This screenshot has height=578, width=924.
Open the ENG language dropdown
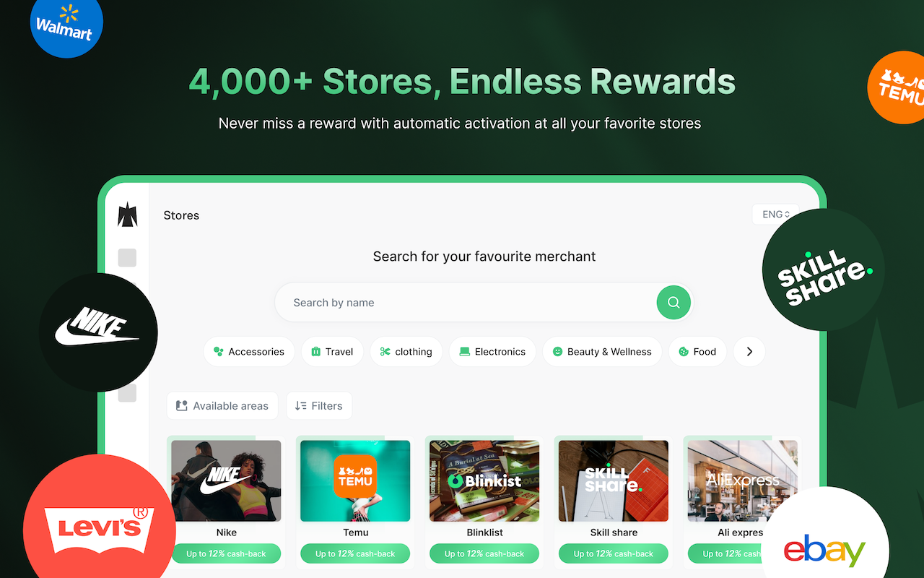click(x=775, y=215)
